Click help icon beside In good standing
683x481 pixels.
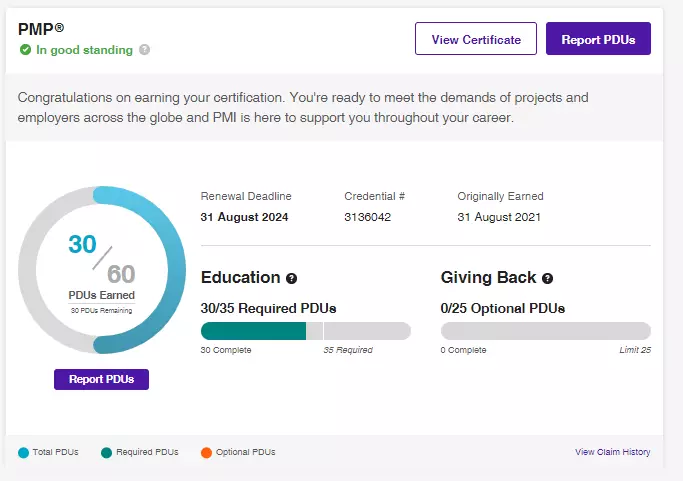(x=145, y=49)
